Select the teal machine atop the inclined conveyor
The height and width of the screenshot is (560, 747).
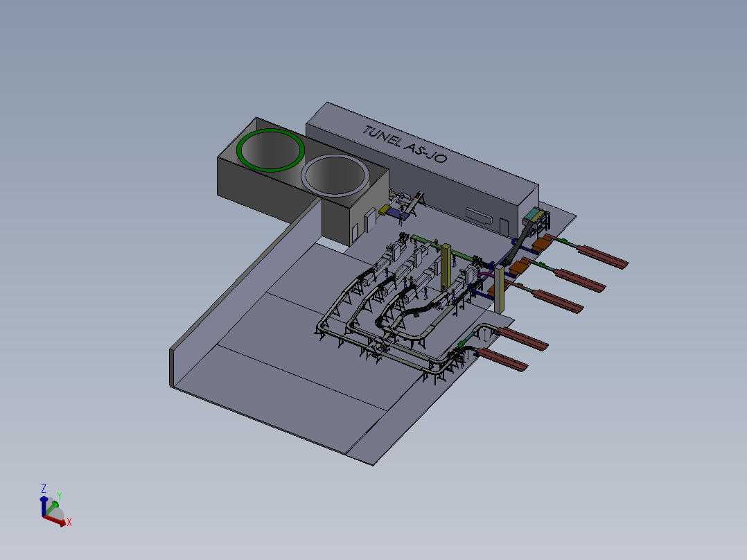(533, 216)
